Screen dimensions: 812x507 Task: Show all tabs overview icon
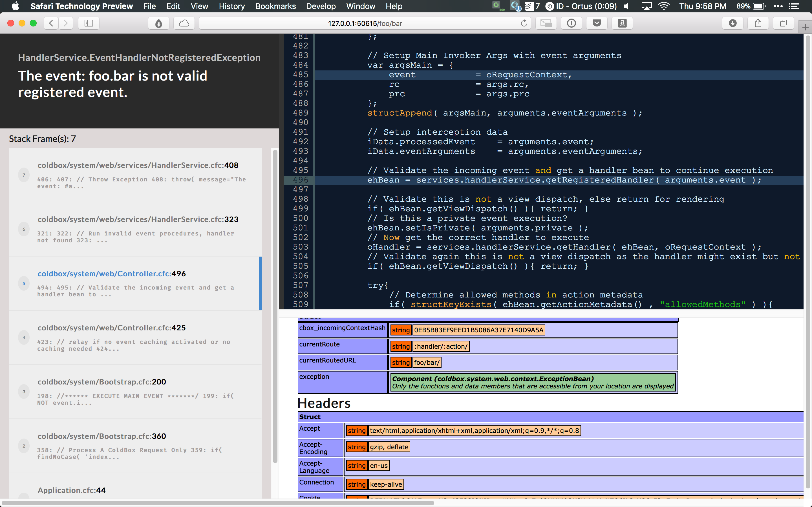783,23
